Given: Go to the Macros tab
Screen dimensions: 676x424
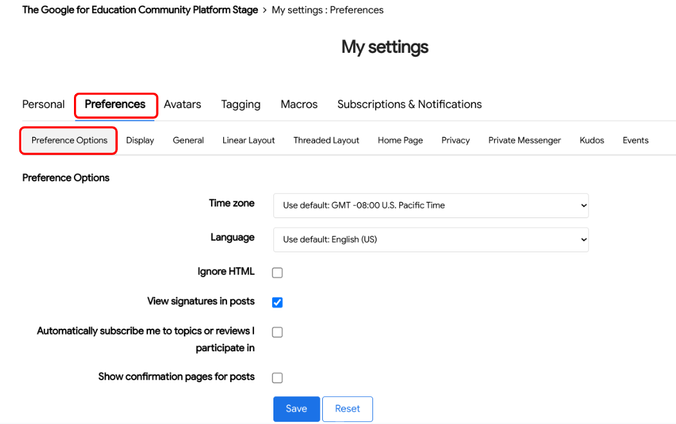Looking at the screenshot, I should pos(299,104).
